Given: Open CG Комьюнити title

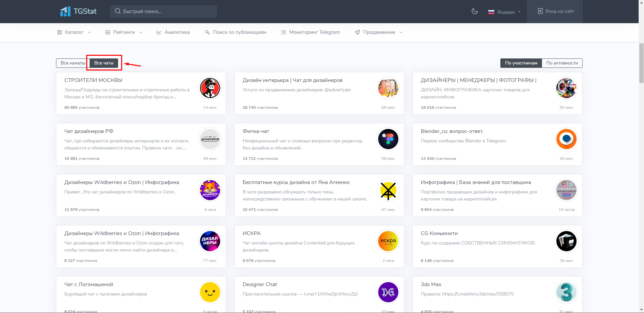Looking at the screenshot, I should click(439, 233).
